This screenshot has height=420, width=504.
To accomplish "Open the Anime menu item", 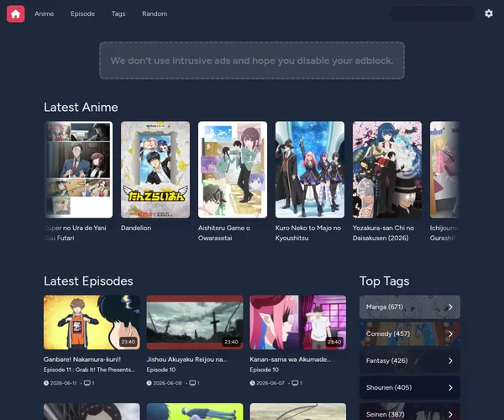I will [45, 13].
